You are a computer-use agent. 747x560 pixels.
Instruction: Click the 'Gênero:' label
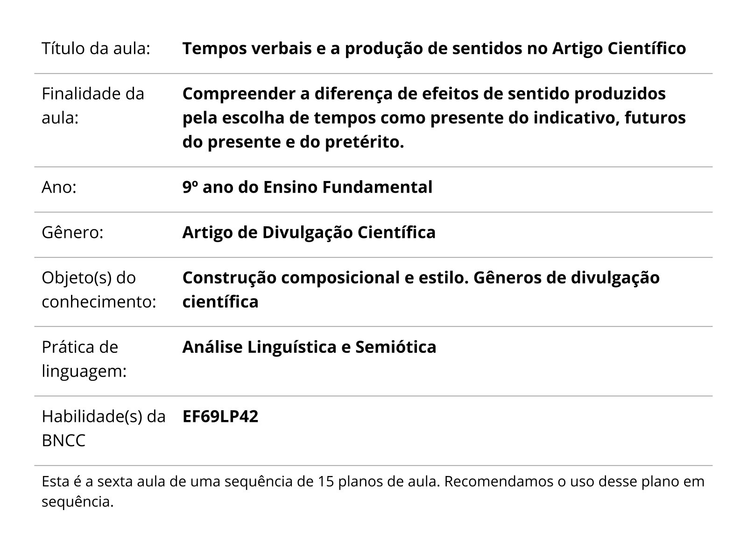72,232
